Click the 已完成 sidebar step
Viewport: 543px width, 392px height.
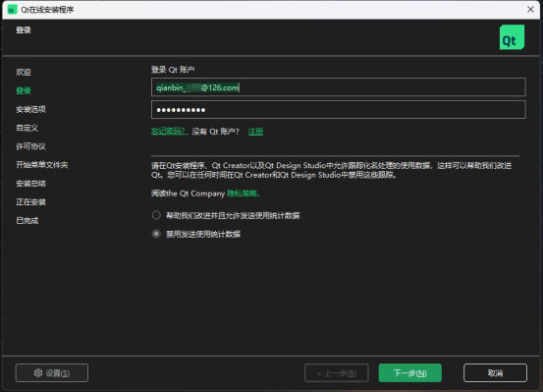(27, 220)
